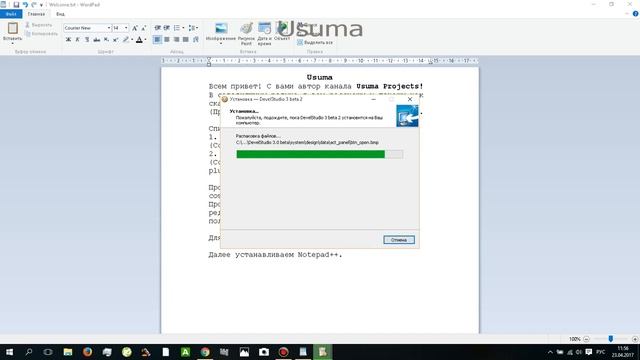
Task: Open taskbar search magnifier
Action: click(x=29, y=352)
